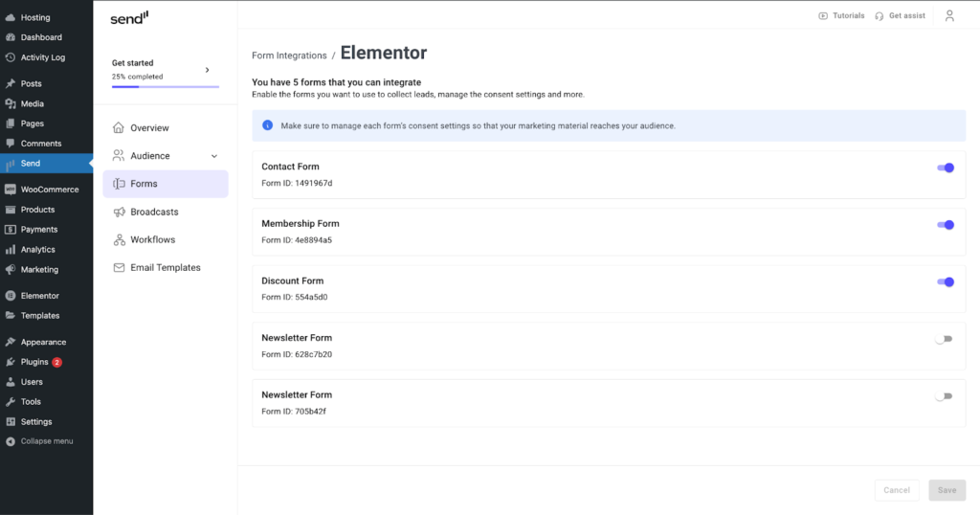Click the Media library icon
The image size is (980, 515).
pyautogui.click(x=10, y=103)
